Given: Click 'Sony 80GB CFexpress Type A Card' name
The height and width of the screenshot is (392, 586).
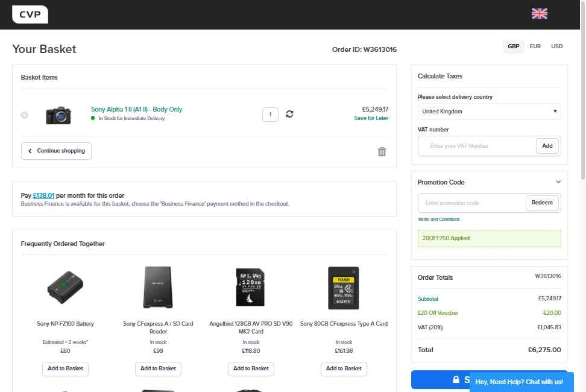Looking at the screenshot, I should pyautogui.click(x=344, y=324).
